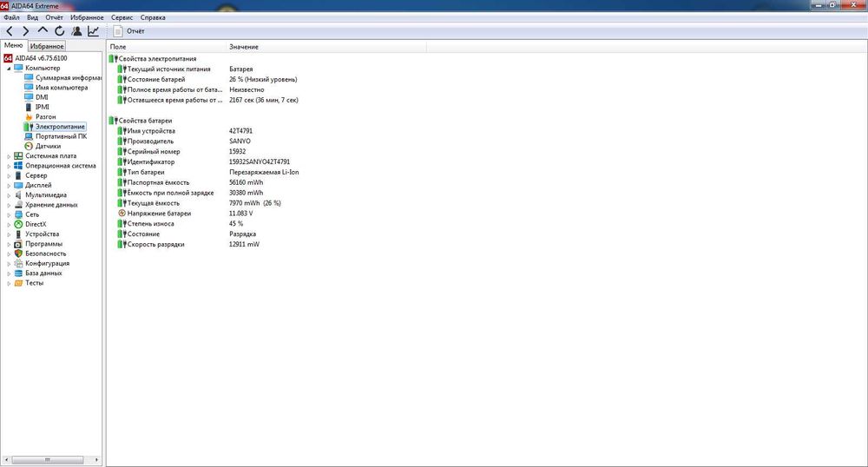
Task: Go back with the left arrow toolbar icon
Action: tap(10, 31)
